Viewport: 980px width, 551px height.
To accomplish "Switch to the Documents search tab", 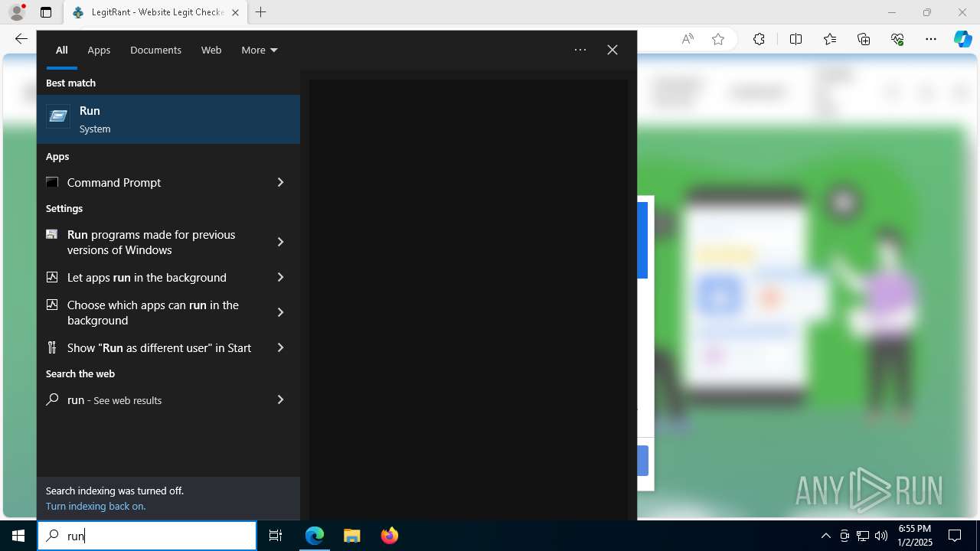I will click(x=155, y=50).
